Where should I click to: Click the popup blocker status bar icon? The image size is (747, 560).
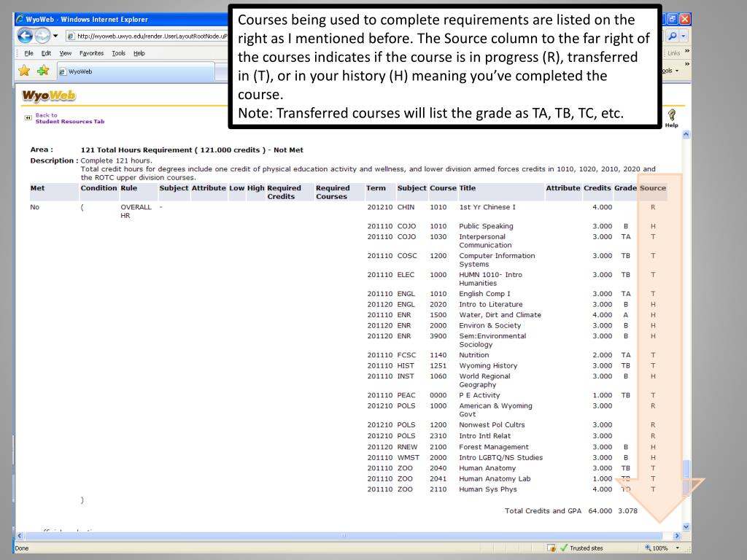pos(551,548)
